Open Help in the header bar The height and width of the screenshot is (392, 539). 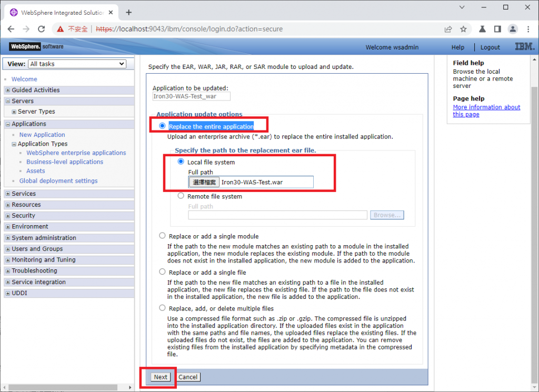[457, 47]
